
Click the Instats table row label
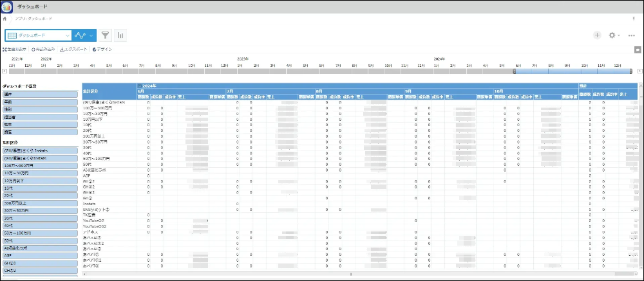tap(89, 203)
